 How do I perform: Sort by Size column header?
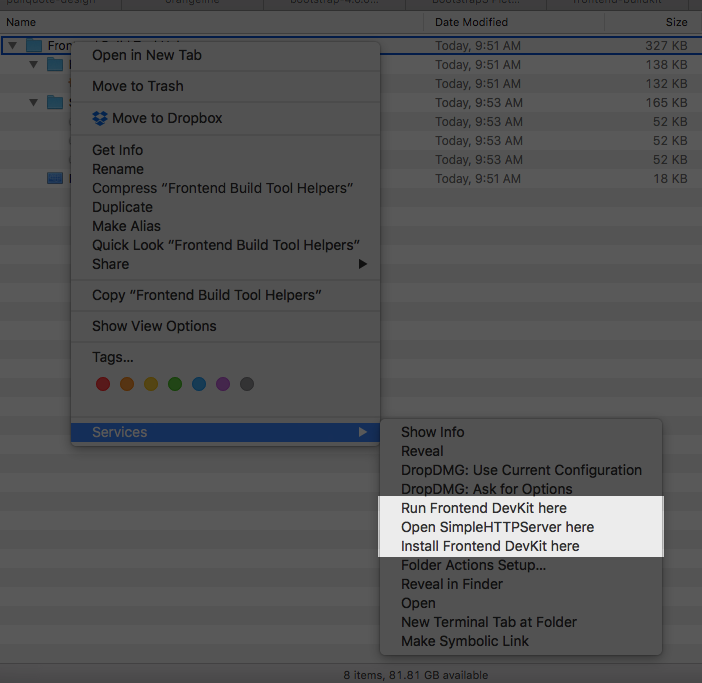[x=653, y=22]
